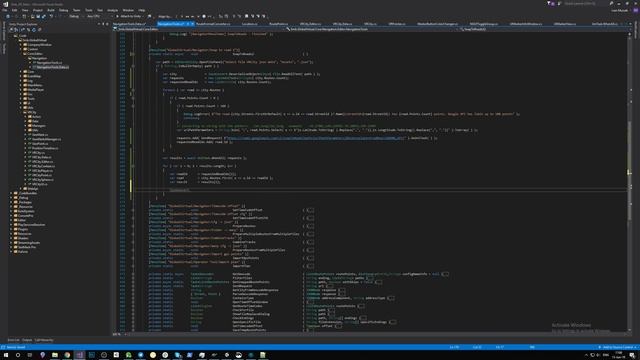Click the send feedback icon in title bar
Image resolution: width=640 pixels, height=360 pixels.
pos(560,4)
